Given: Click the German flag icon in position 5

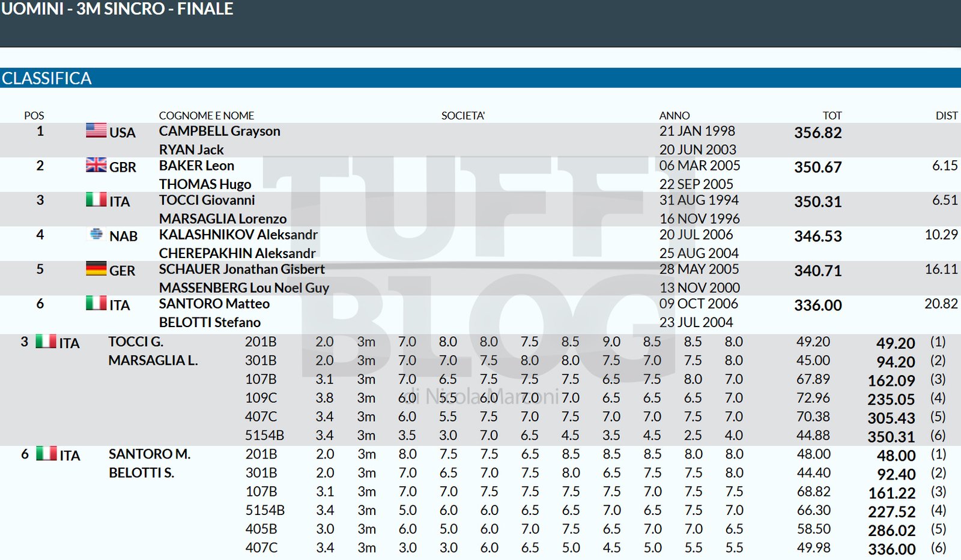Looking at the screenshot, I should pos(96,268).
